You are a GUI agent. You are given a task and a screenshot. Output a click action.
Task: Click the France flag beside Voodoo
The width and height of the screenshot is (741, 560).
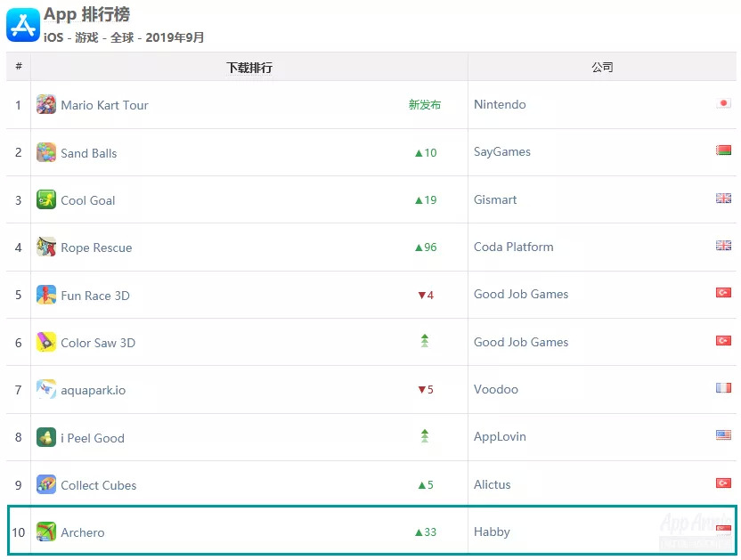[x=723, y=388]
